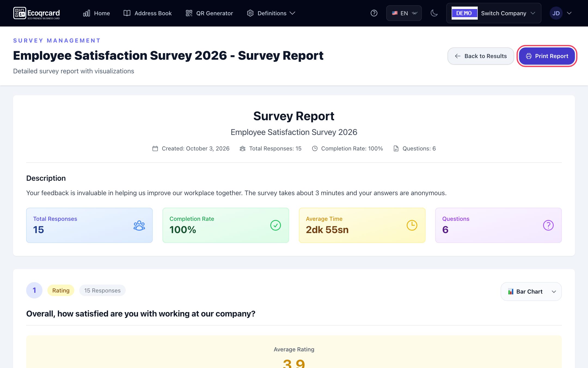Image resolution: width=588 pixels, height=368 pixels.
Task: Click the QR Generator QR code icon
Action: tap(189, 13)
